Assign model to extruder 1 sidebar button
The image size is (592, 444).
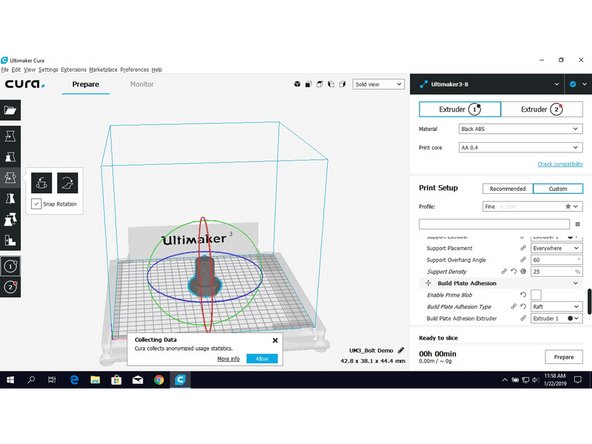pyautogui.click(x=10, y=266)
